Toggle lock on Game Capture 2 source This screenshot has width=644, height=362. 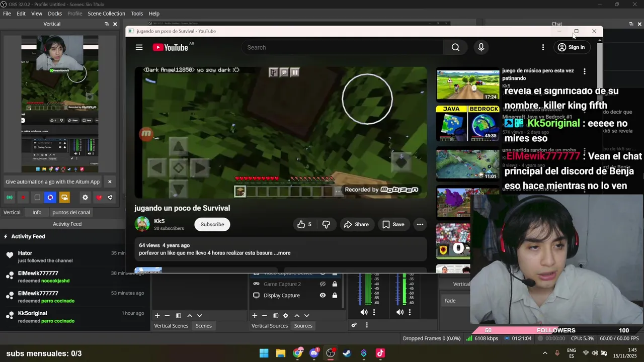pyautogui.click(x=335, y=284)
